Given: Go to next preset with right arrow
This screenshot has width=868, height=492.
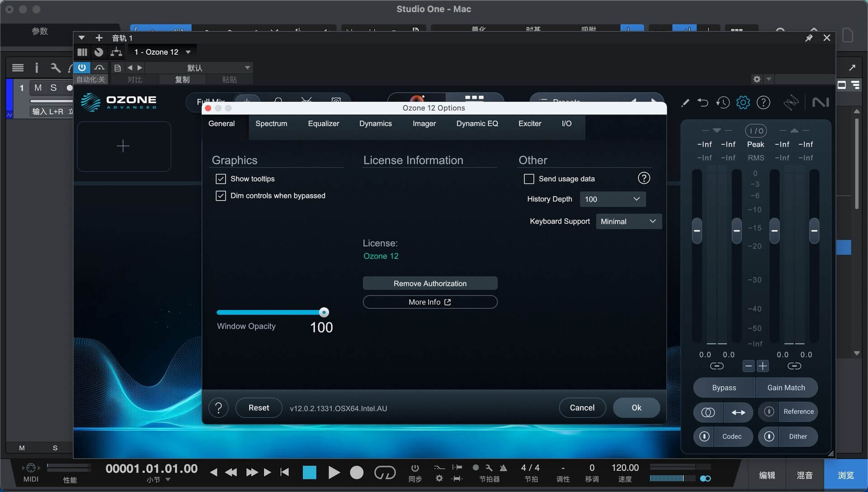Looking at the screenshot, I should point(140,68).
